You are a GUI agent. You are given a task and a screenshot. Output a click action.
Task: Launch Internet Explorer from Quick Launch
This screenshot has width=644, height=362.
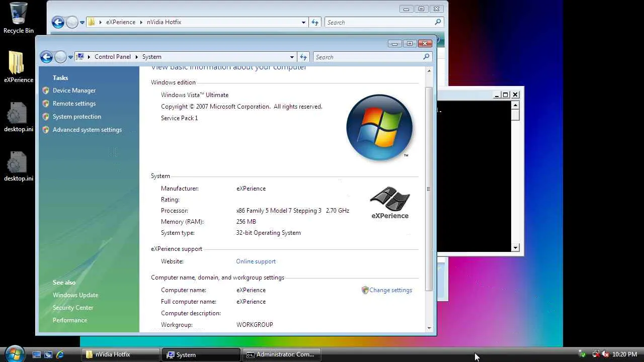[60, 354]
